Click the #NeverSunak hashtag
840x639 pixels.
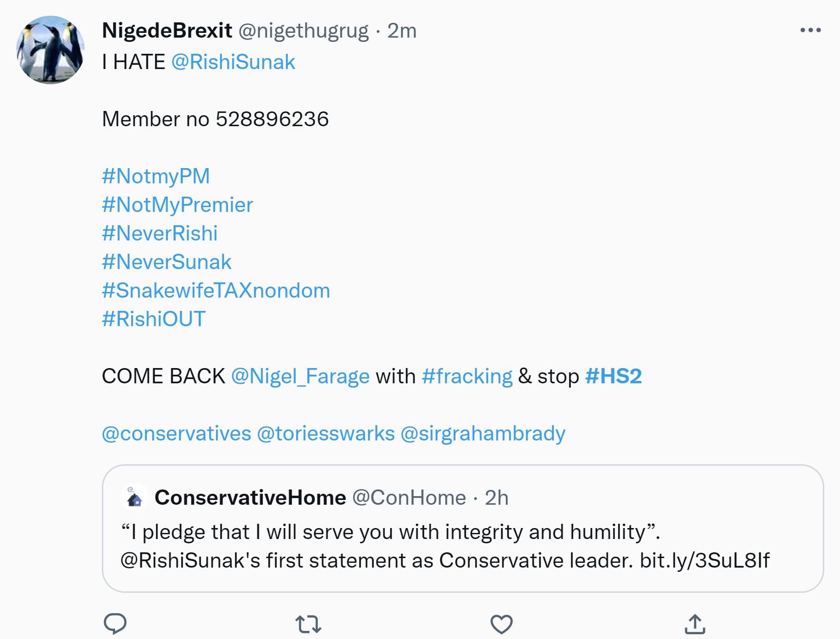click(167, 262)
